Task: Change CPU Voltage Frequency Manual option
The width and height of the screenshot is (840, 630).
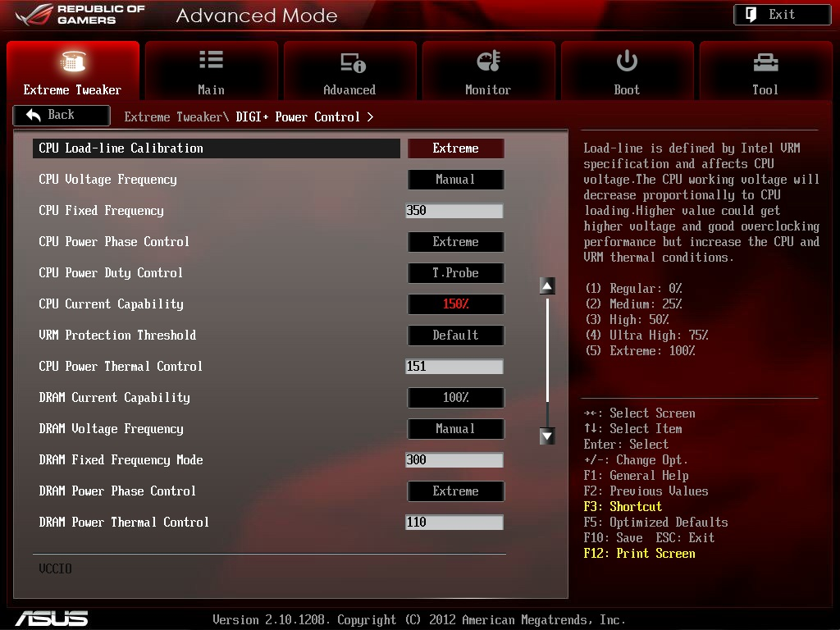Action: click(x=455, y=180)
